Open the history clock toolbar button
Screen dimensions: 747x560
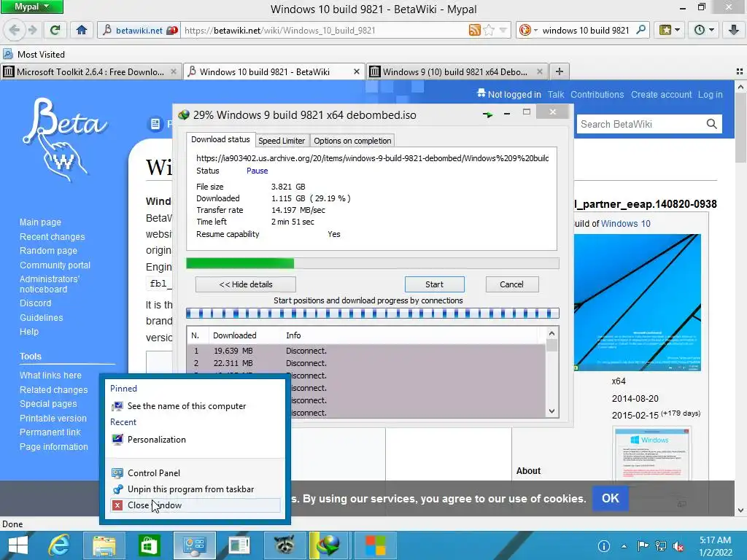tap(704, 30)
